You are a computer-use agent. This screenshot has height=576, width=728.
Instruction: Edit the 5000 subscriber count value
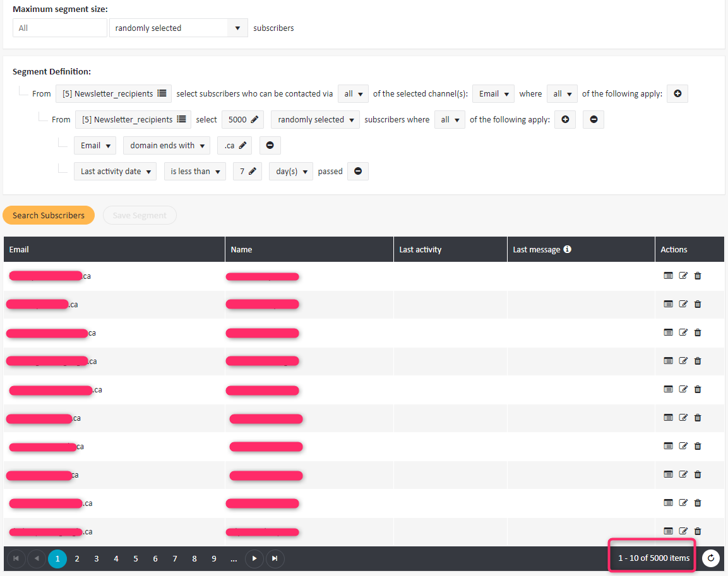tap(242, 119)
